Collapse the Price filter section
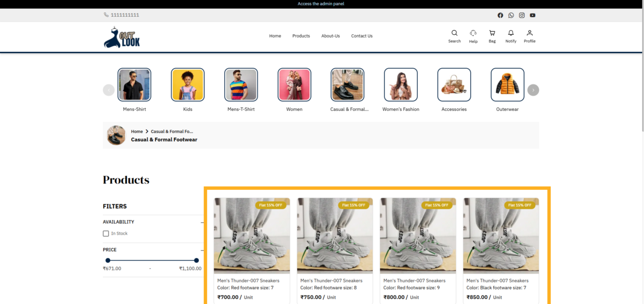This screenshot has width=644, height=304. coord(202,250)
